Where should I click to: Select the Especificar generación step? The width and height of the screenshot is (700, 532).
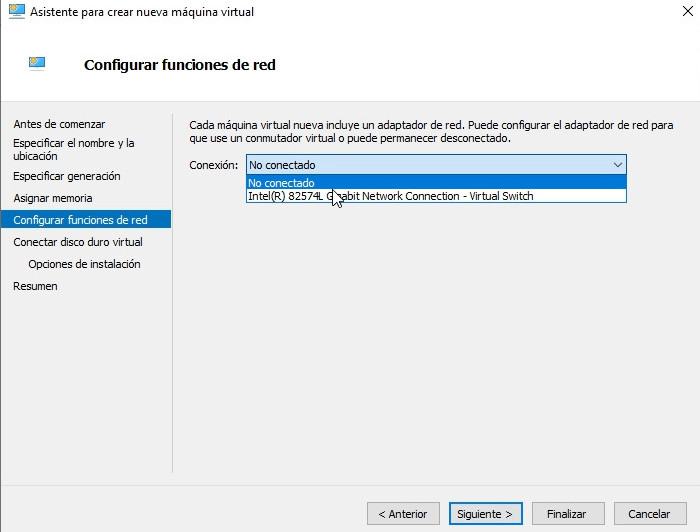point(66,176)
